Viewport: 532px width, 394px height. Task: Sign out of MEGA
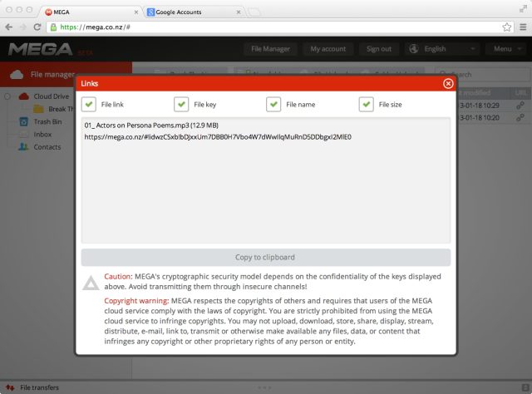[x=379, y=49]
